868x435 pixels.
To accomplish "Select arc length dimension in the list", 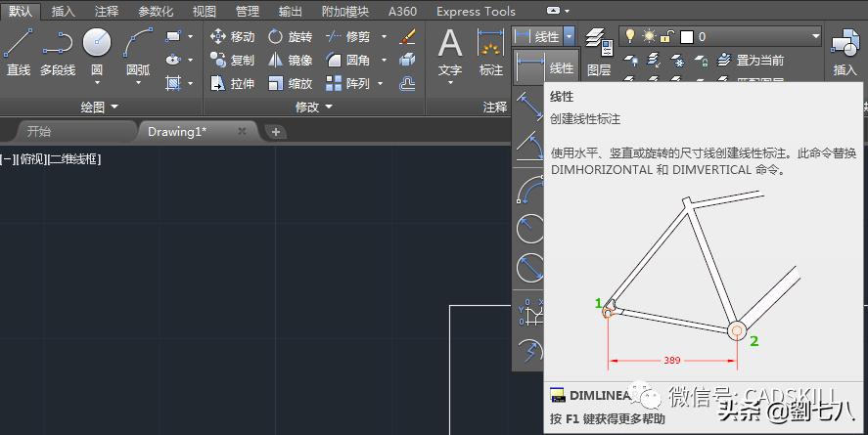I will (x=529, y=190).
